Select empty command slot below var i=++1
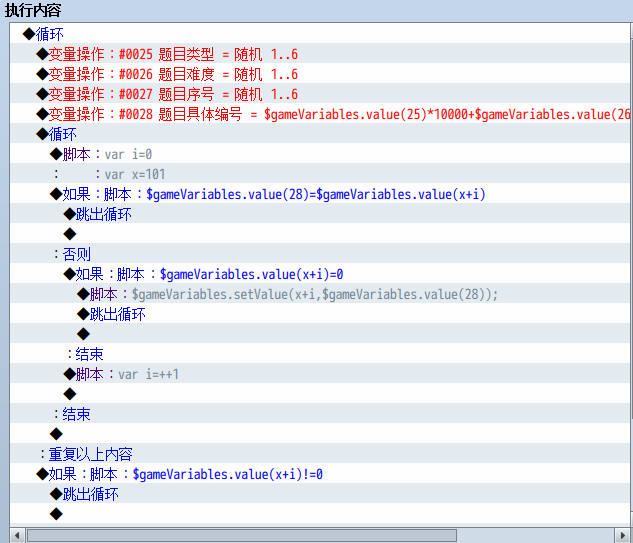Screen dimensions: 633x543 click(x=319, y=394)
